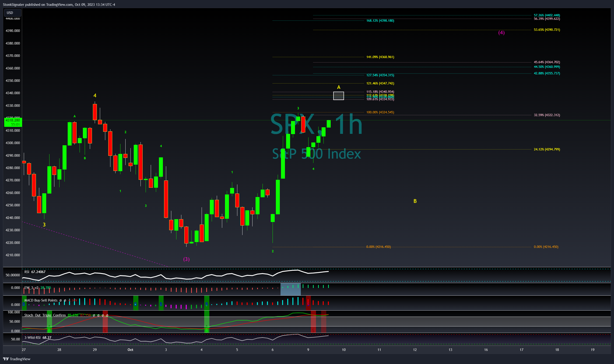Click the 4260.000 price axis label
The image size is (614, 364).
13,193
